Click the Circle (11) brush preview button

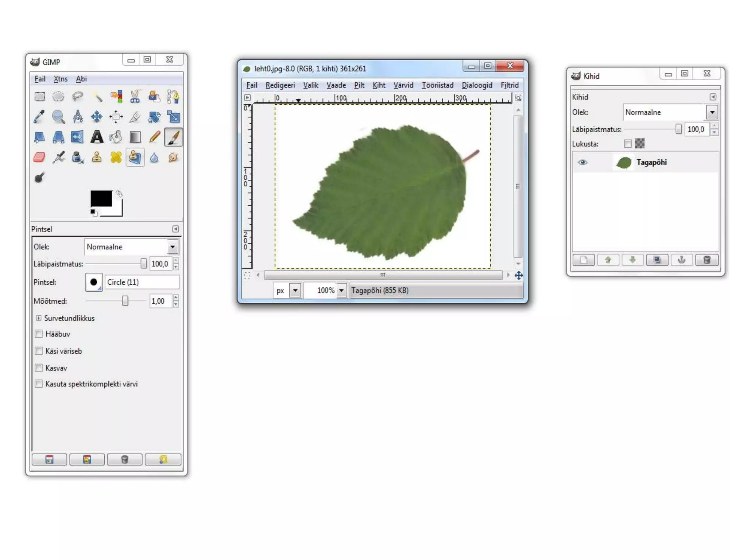click(x=94, y=282)
